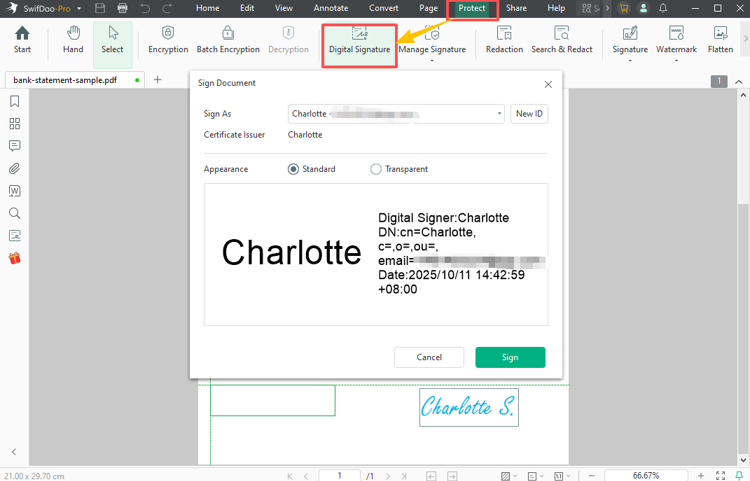
Task: Open the Convert menu tab
Action: point(383,8)
